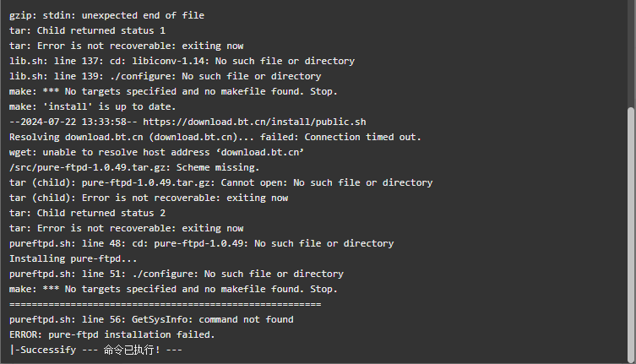Click the 'ERROR: pure-ftpd installation failed' line
The width and height of the screenshot is (636, 364).
(x=112, y=334)
